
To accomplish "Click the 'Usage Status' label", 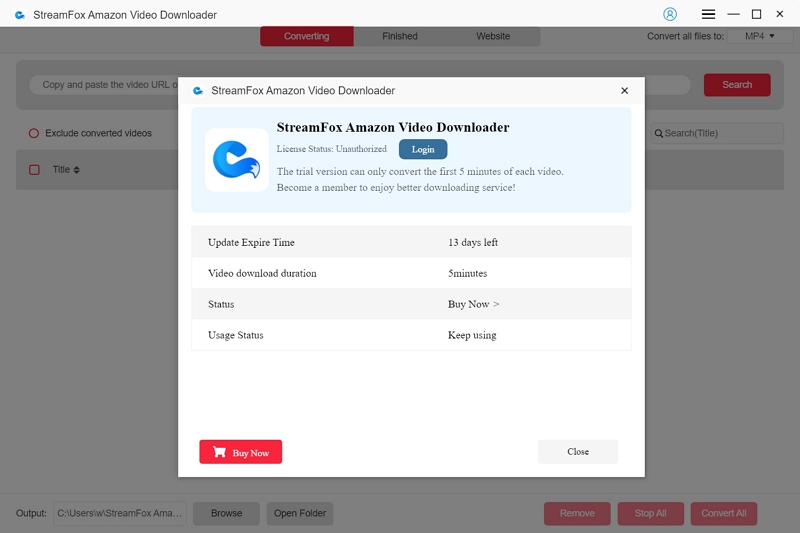I will pos(236,335).
